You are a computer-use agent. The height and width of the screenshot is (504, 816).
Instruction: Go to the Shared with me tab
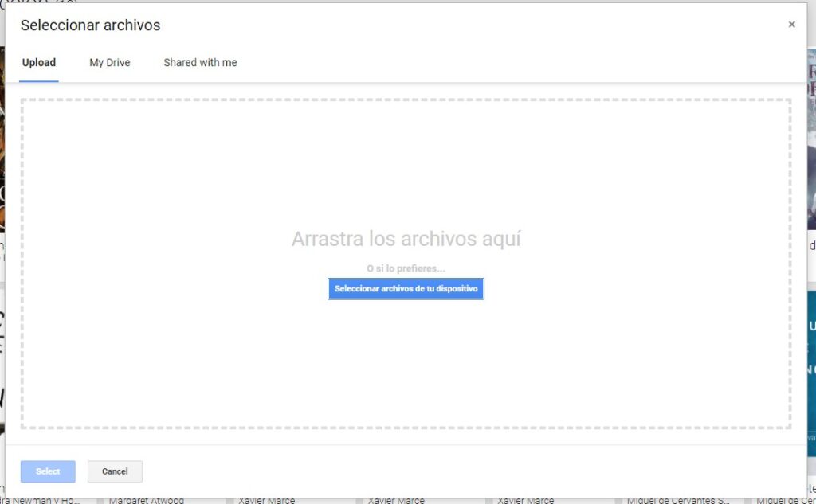pos(200,63)
